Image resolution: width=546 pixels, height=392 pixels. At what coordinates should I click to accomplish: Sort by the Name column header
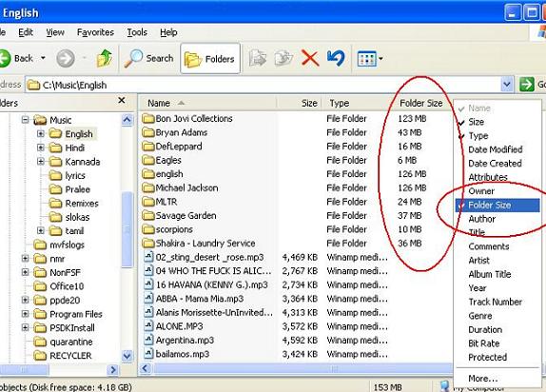coord(208,103)
